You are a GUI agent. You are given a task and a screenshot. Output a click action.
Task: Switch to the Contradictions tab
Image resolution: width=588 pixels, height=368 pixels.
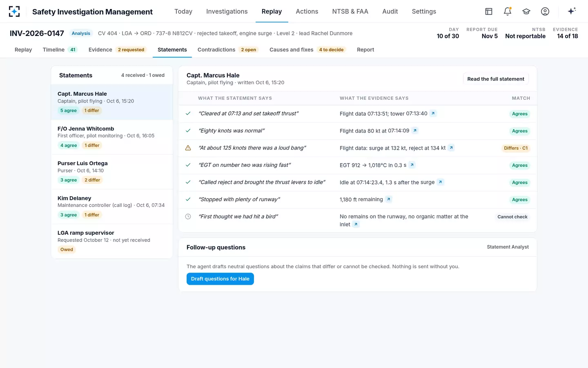(227, 49)
